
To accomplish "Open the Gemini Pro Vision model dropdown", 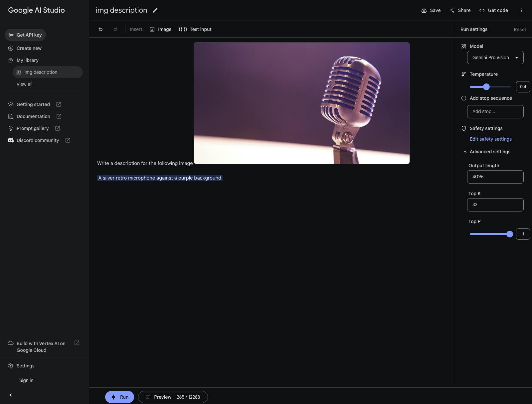I will (x=495, y=58).
